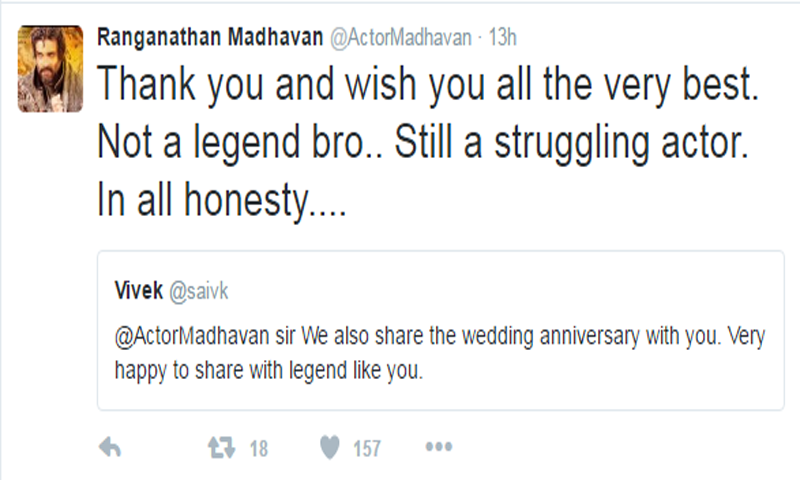Click the @ActorMadhavan mention inside the quoted tweet
The image size is (800, 480).
(x=186, y=337)
